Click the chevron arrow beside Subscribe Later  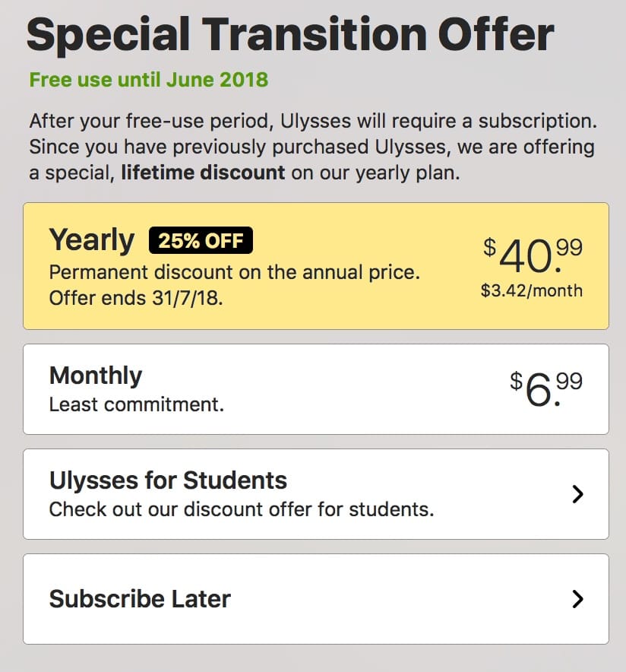point(577,599)
